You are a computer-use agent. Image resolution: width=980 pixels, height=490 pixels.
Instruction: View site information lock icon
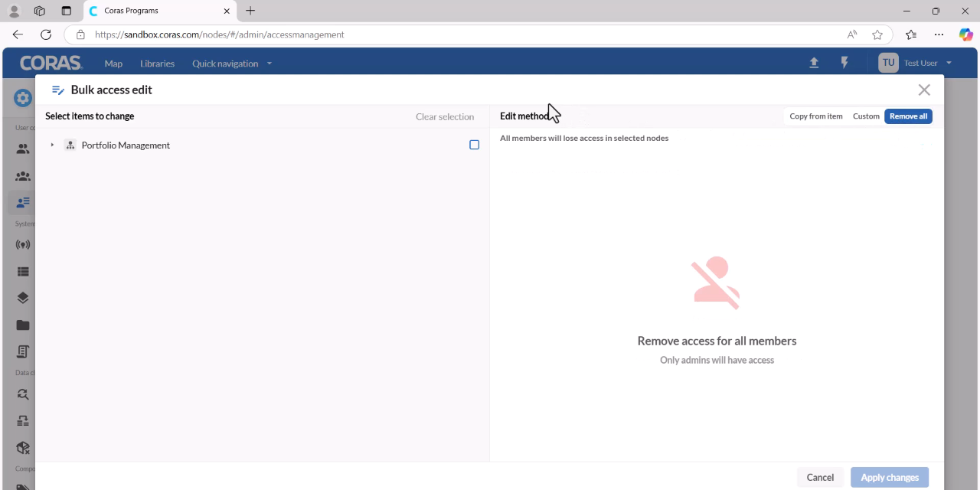coord(80,34)
